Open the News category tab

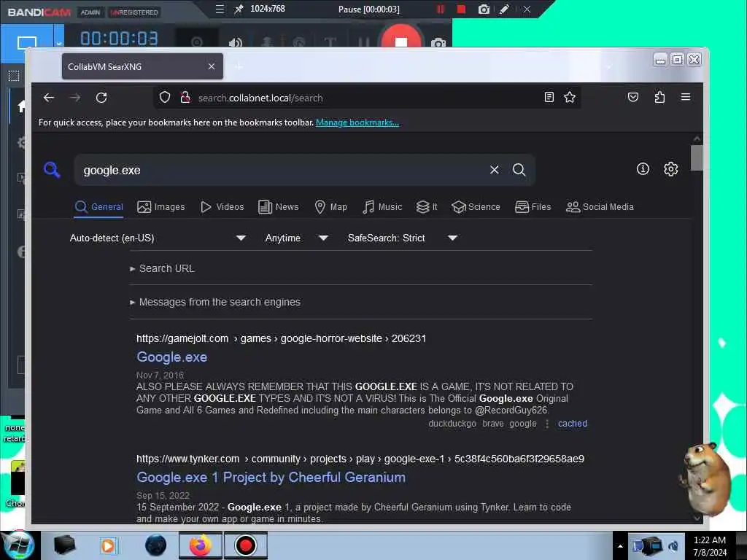point(279,207)
